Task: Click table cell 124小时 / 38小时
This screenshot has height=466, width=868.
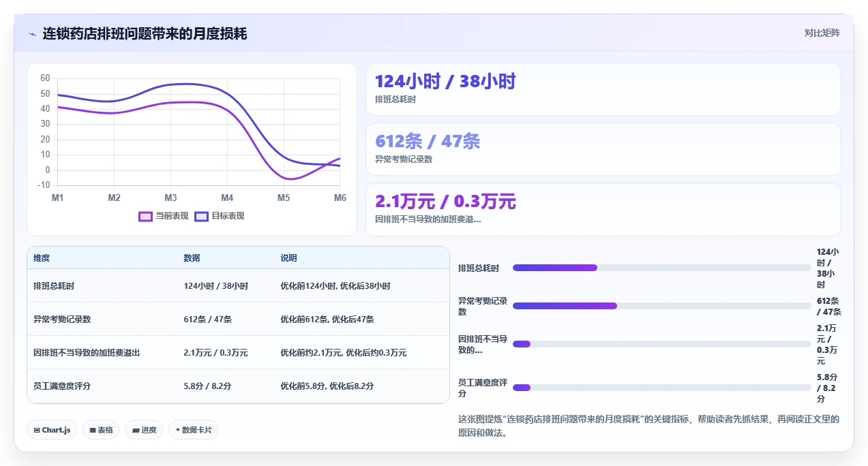Action: pos(215,286)
